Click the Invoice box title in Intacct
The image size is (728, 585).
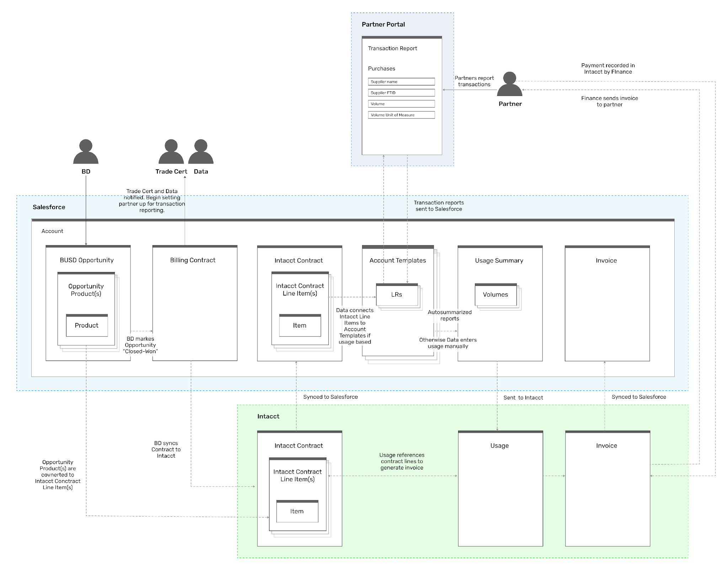(606, 446)
